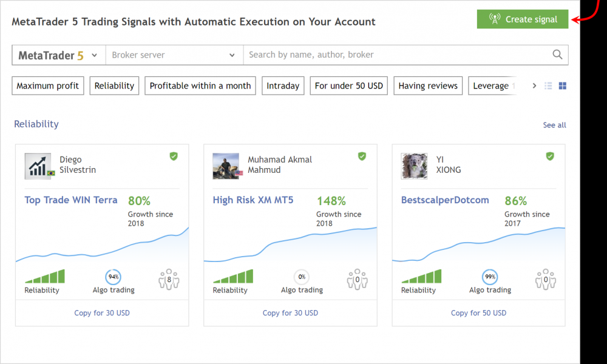Click subscribers icon showing 8

(169, 279)
